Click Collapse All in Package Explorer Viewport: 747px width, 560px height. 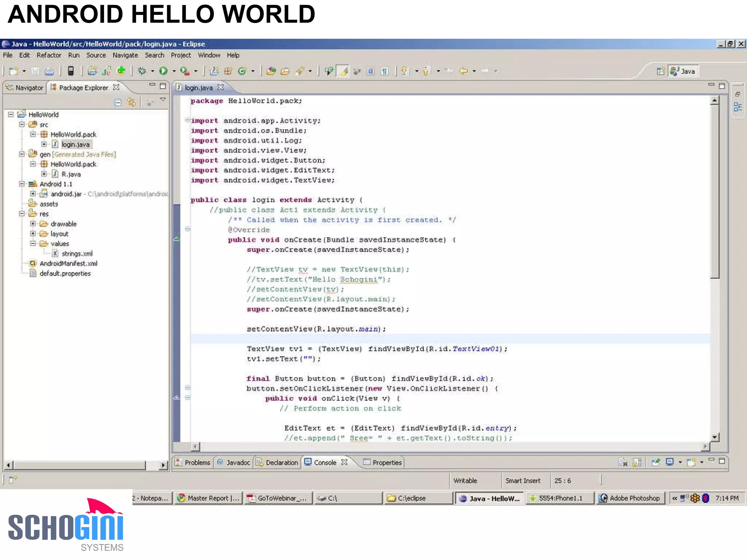[118, 102]
